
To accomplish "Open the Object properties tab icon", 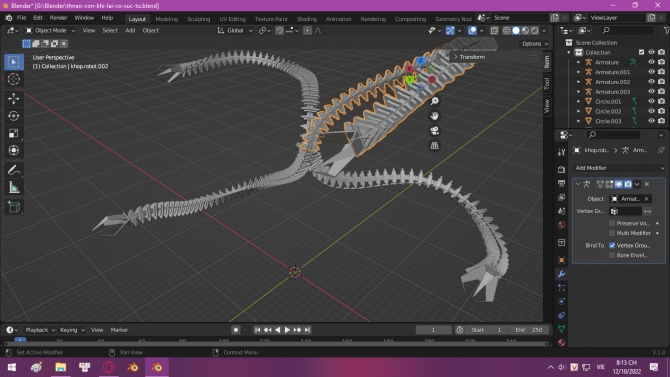I will coord(561,260).
